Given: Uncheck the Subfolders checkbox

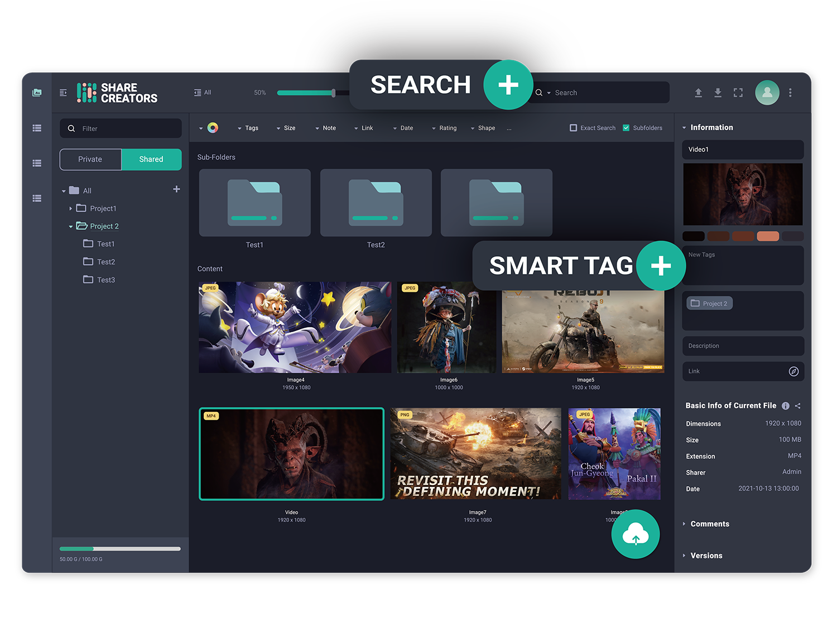Looking at the screenshot, I should pos(626,128).
